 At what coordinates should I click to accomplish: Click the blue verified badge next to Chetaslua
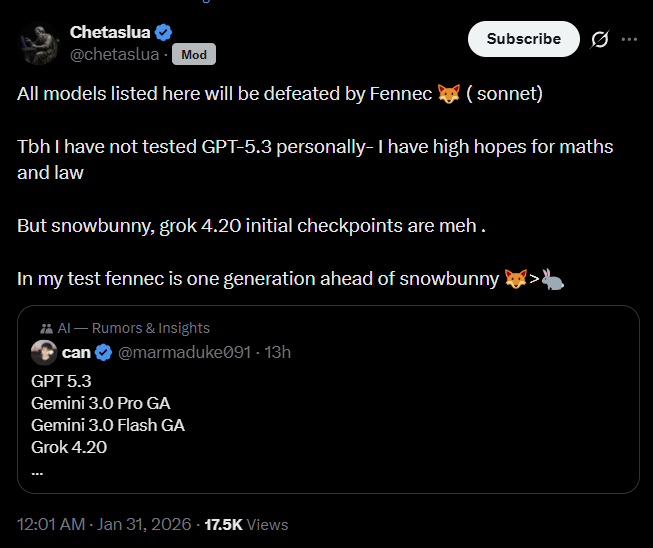pos(163,33)
